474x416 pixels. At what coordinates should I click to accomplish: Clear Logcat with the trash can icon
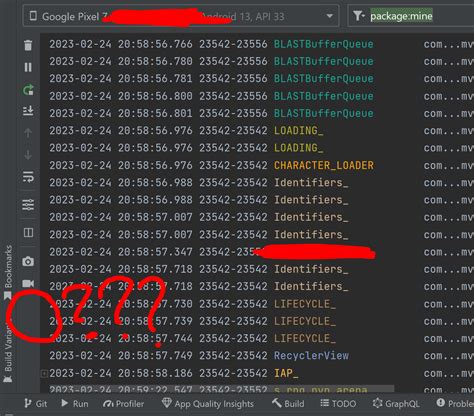coord(28,45)
